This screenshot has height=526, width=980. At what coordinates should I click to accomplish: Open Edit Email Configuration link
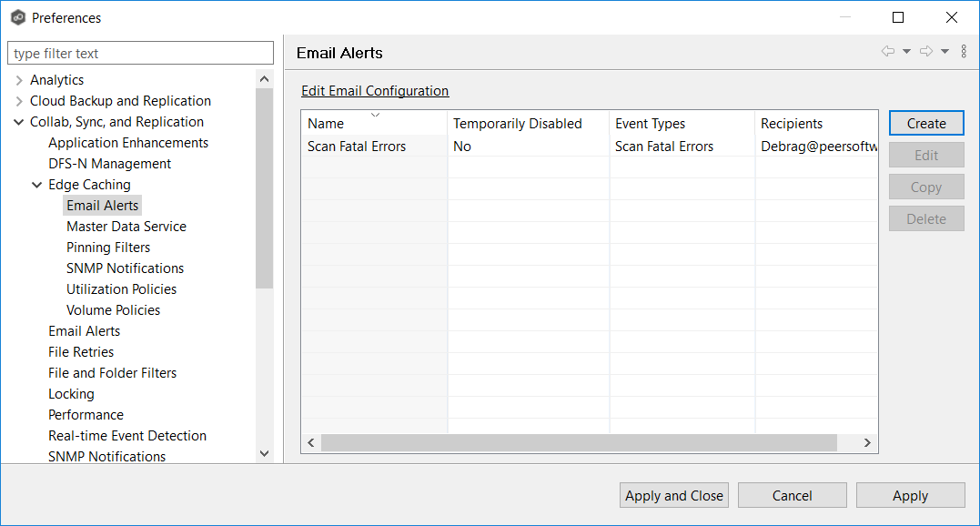click(x=375, y=91)
